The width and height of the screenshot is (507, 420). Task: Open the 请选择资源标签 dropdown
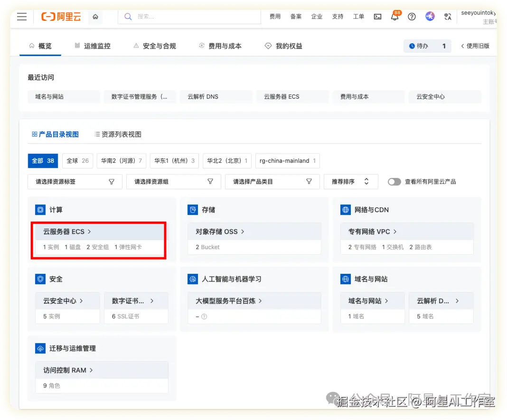click(75, 182)
